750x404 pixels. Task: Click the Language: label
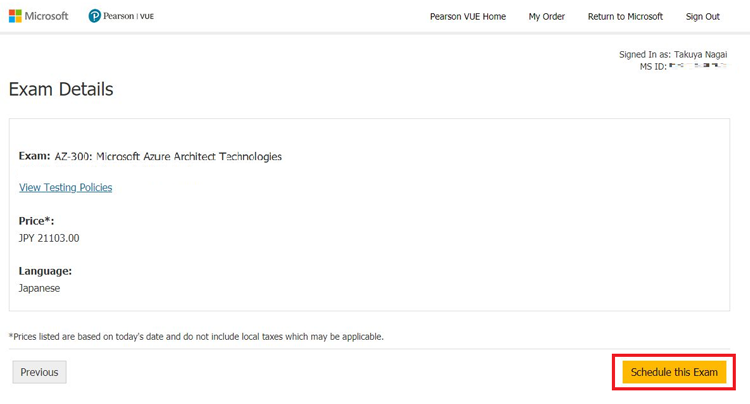coord(45,271)
